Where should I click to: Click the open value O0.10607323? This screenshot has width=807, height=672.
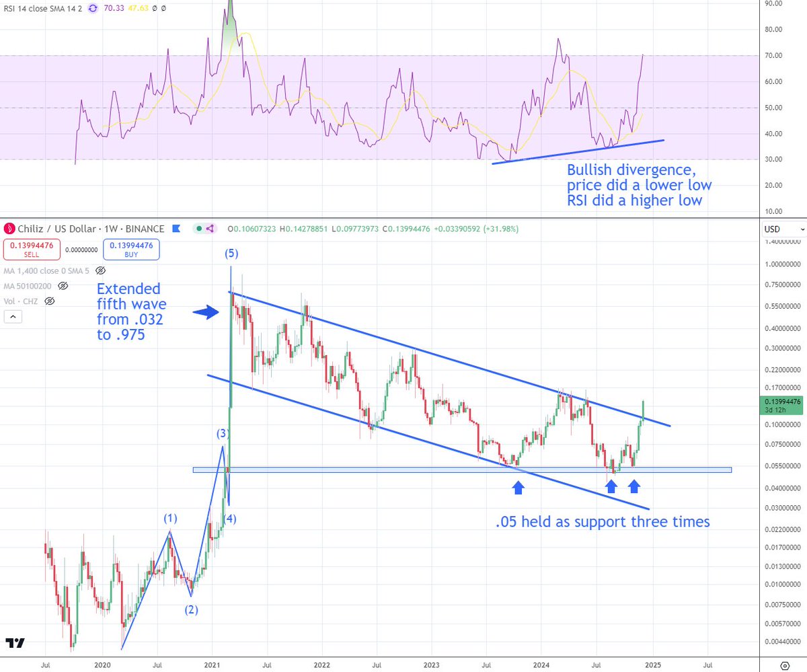[252, 229]
